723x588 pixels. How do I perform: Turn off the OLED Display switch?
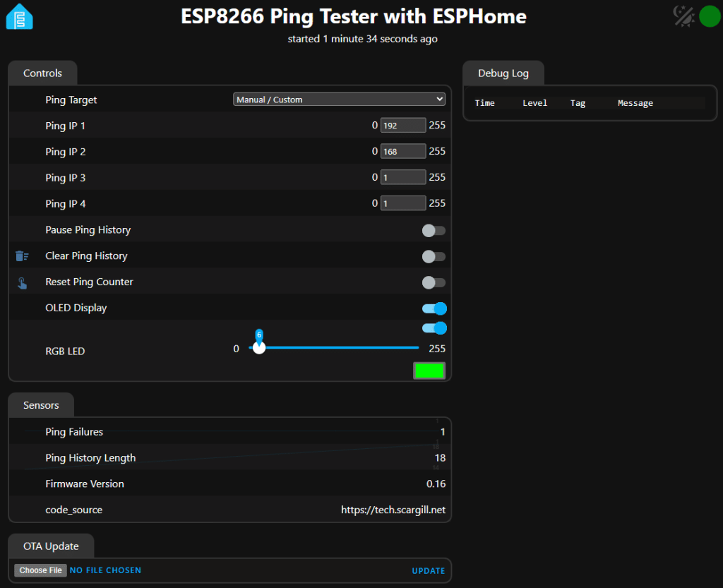(x=434, y=308)
